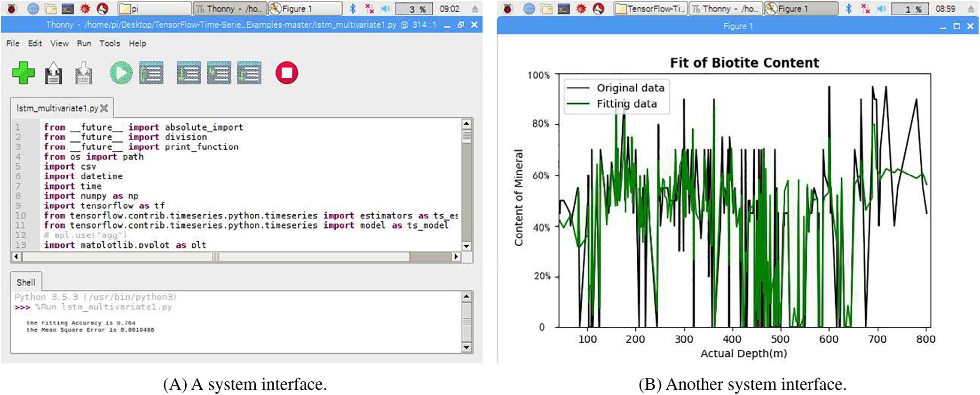Viewport: 980px width, 395px height.
Task: Click the Shell panel's scroll down arrow
Action: point(466,347)
